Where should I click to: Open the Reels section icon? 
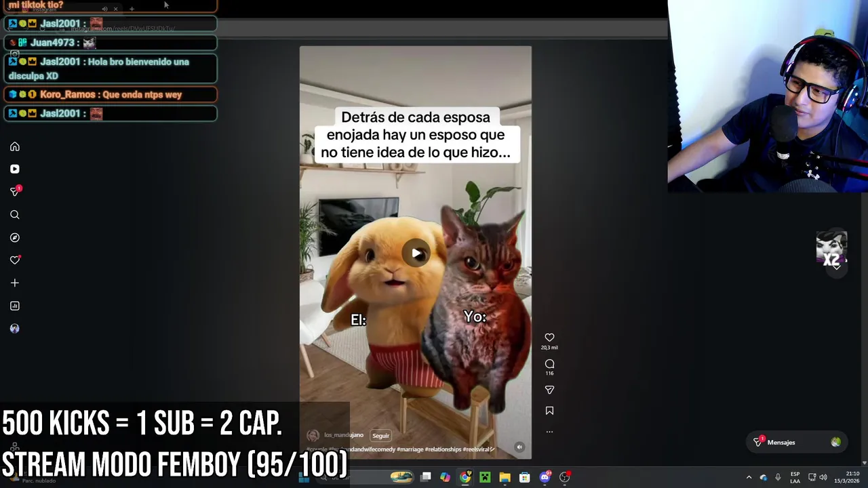coord(15,169)
